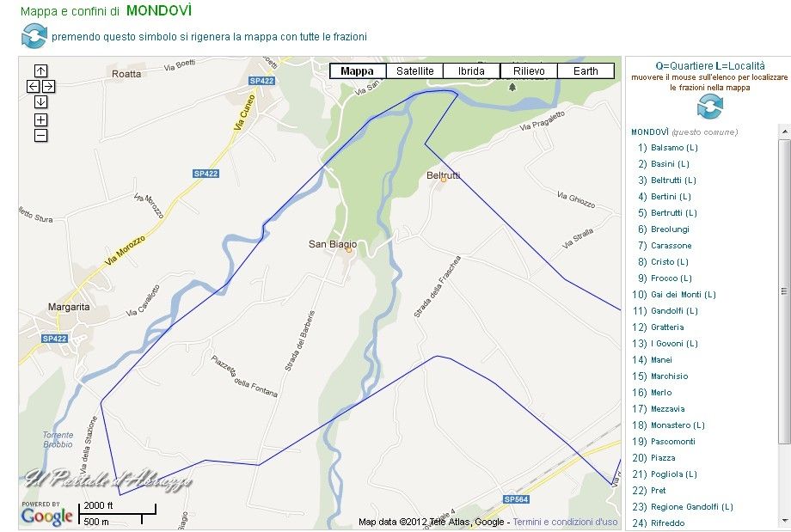Select the Ibrida map view
Screen dimensions: 791x532
coord(471,71)
